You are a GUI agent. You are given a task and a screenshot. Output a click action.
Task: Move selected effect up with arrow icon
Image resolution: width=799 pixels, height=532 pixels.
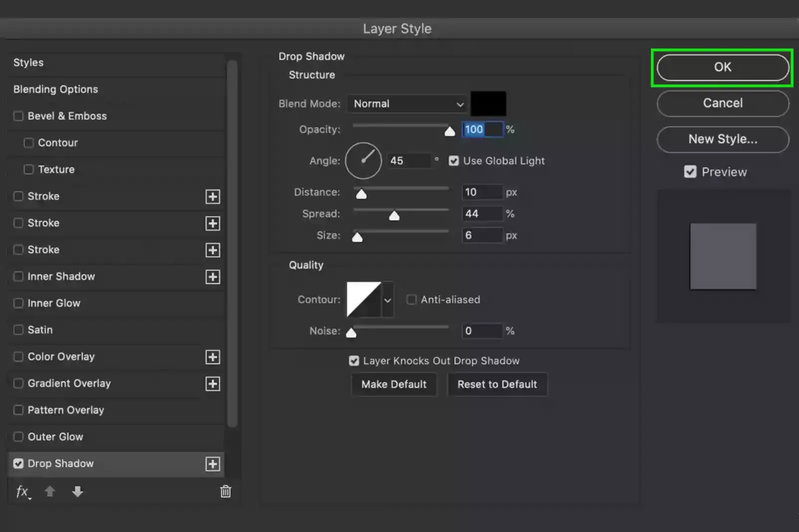50,492
